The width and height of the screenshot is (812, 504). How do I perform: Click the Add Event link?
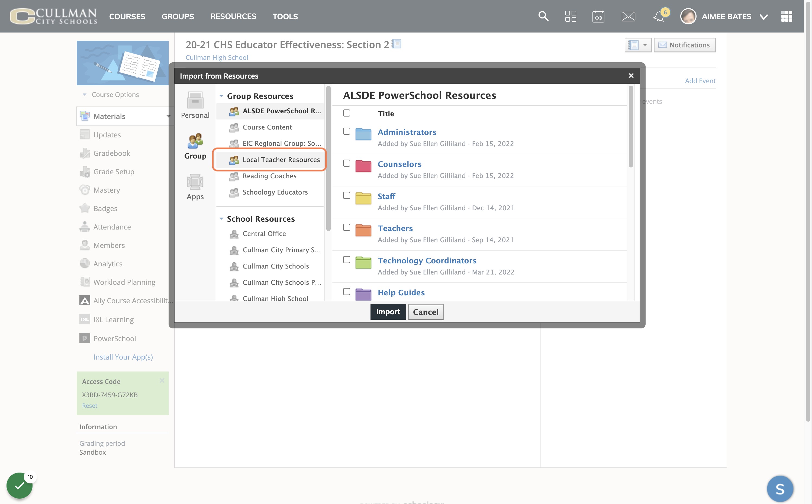700,81
